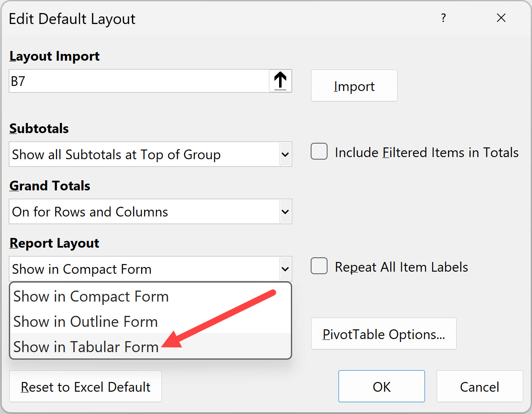Close the Edit Default Layout dialog
Screen dimensions: 532x414
tap(501, 18)
